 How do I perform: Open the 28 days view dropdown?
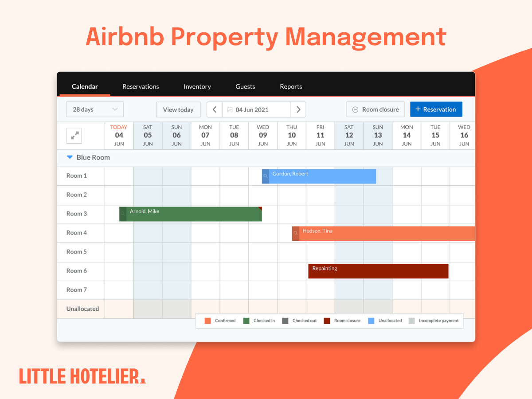pos(94,109)
